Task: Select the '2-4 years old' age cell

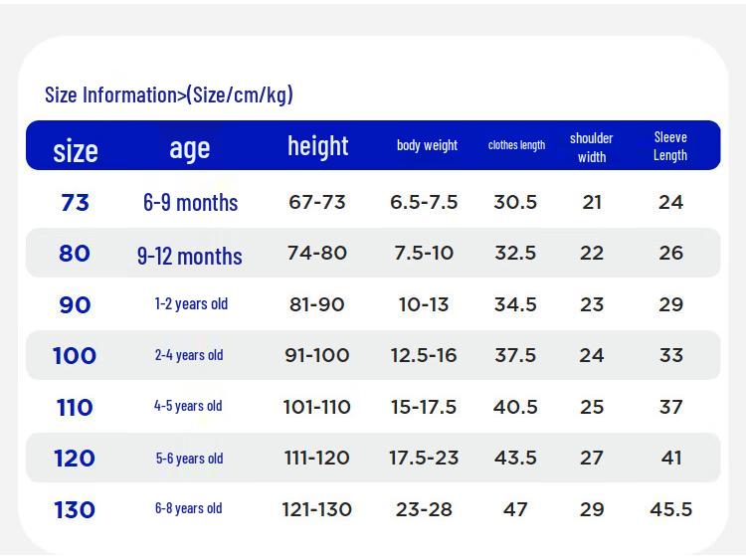Action: (189, 355)
